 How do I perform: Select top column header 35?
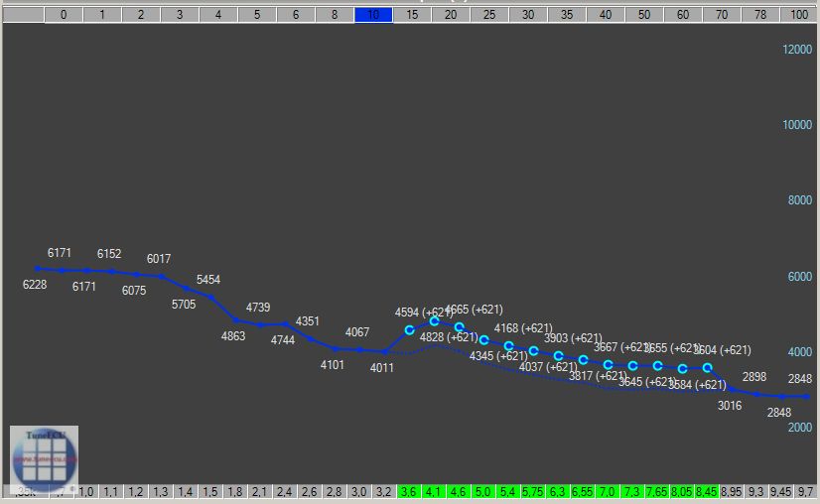567,15
